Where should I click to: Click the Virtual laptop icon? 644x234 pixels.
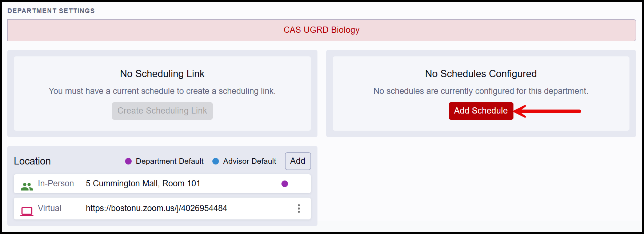point(27,211)
